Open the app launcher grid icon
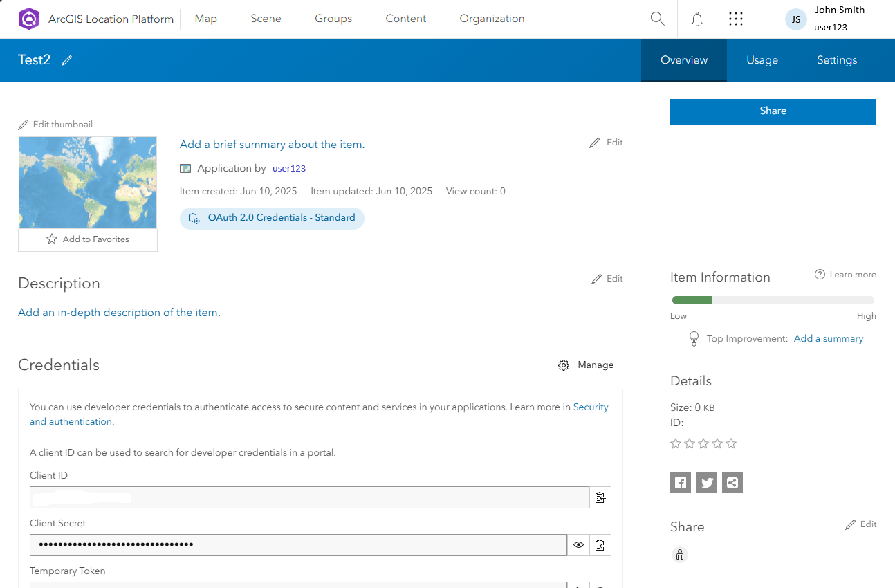Viewport: 895px width, 588px height. [736, 19]
